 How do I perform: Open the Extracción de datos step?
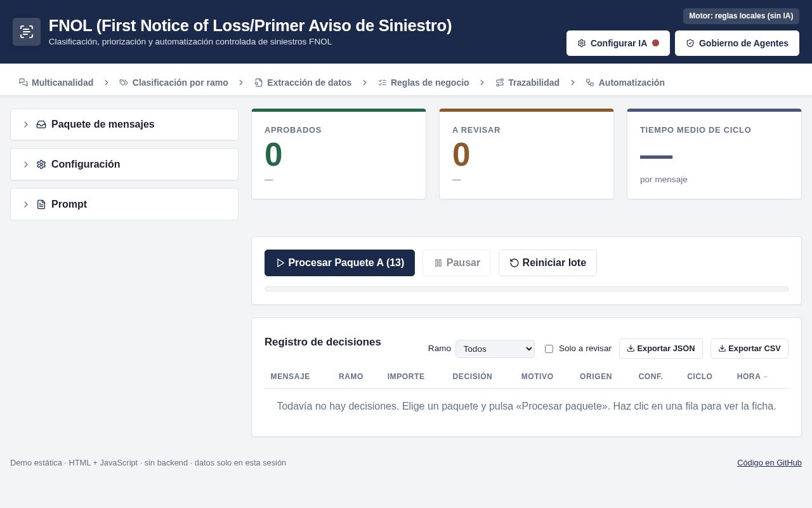(x=303, y=83)
